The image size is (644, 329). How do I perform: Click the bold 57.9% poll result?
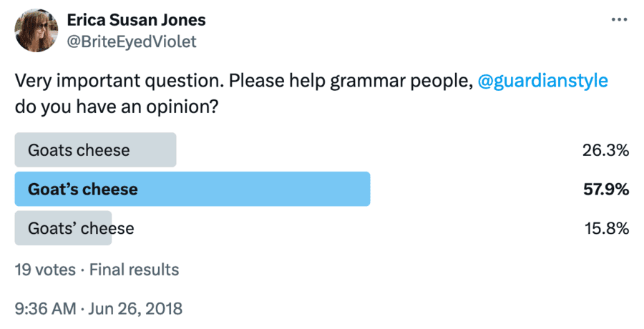point(606,190)
